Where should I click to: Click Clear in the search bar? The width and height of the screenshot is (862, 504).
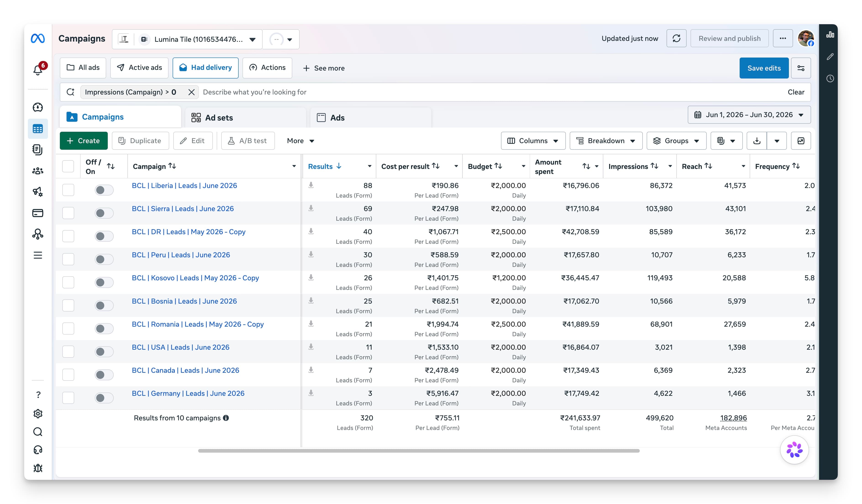click(x=796, y=92)
